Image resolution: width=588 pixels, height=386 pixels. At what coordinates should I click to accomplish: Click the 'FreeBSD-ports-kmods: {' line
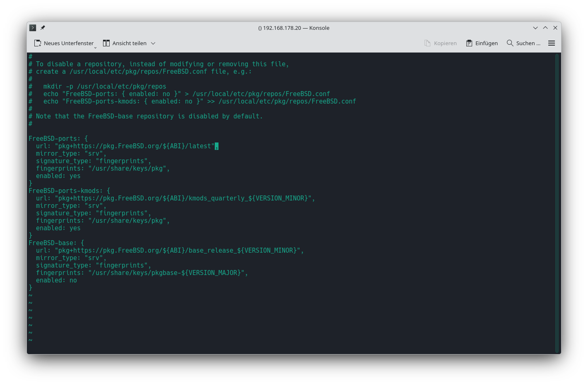(x=70, y=191)
